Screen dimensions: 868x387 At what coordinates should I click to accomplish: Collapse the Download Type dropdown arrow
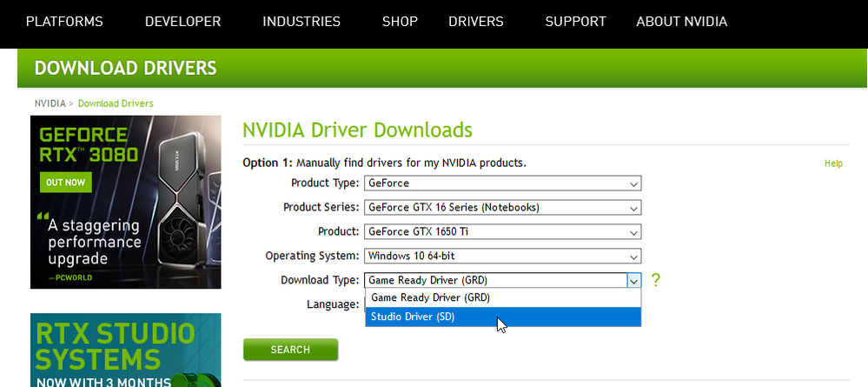633,281
